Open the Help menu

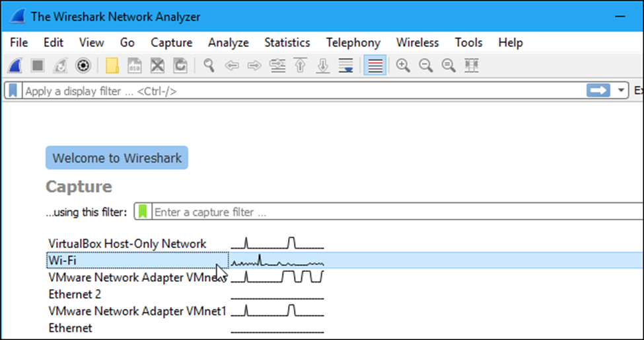[x=511, y=42]
